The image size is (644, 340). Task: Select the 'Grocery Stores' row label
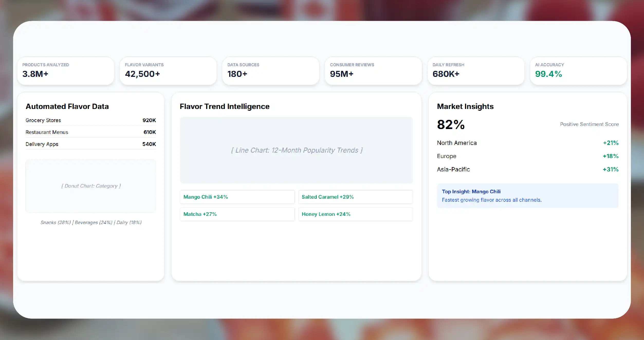point(43,120)
